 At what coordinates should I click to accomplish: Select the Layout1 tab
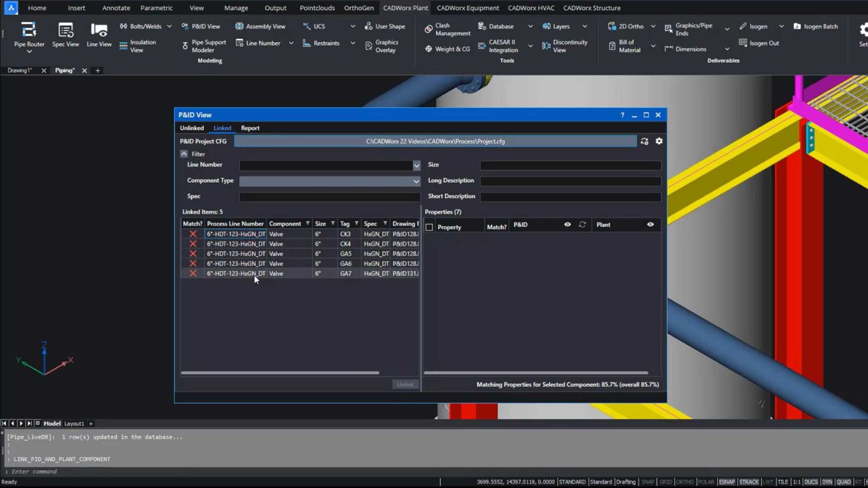(x=74, y=424)
